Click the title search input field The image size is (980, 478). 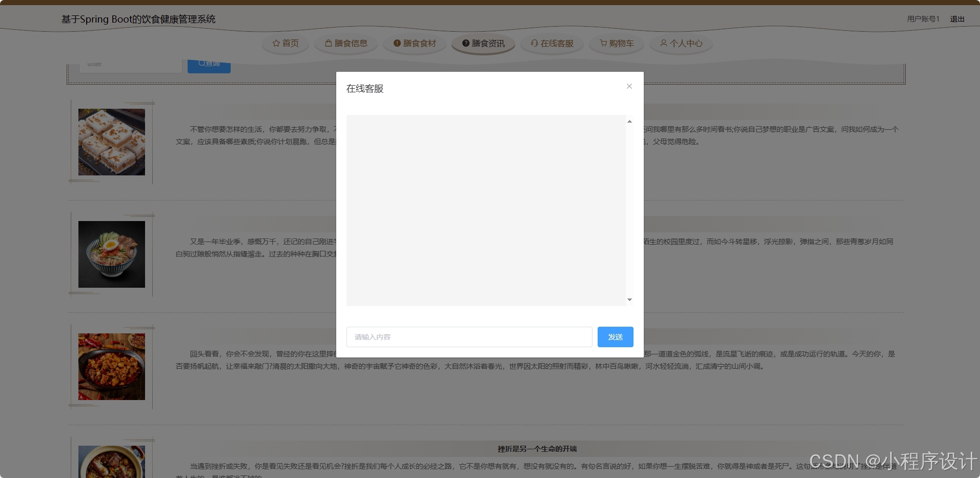pyautogui.click(x=131, y=65)
